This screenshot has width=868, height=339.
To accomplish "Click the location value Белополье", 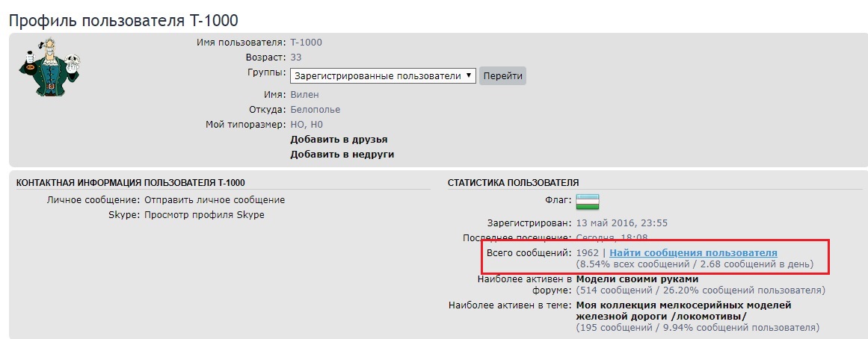I will tap(315, 110).
